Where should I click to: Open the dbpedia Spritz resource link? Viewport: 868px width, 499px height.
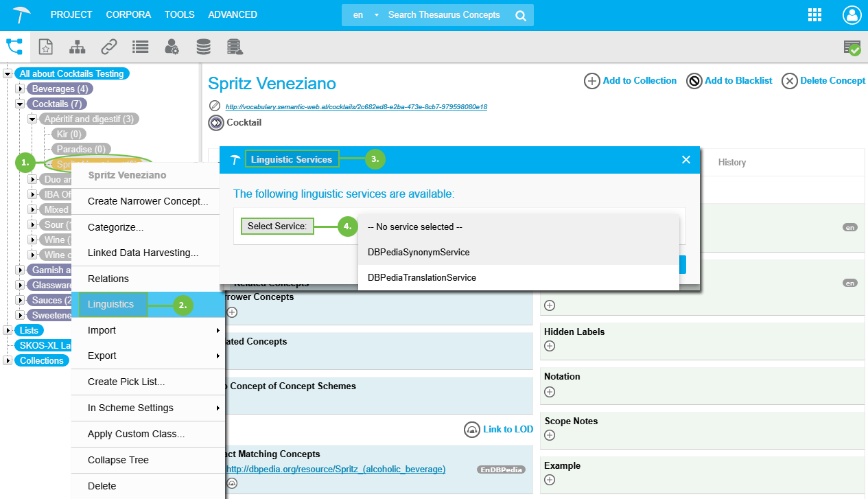pos(336,469)
